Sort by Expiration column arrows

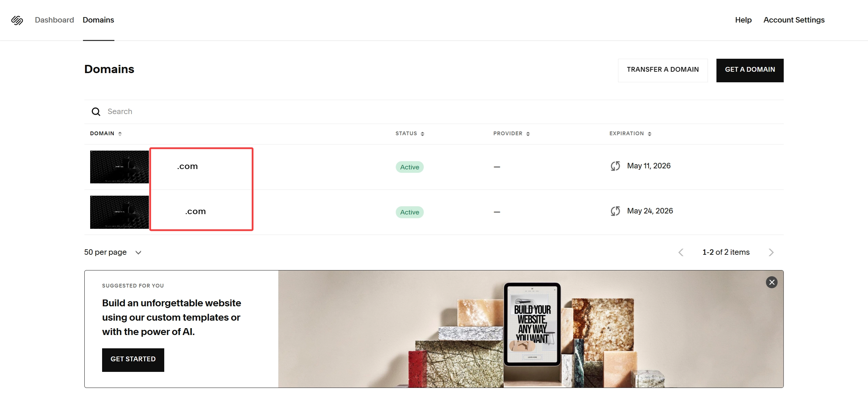(649, 134)
